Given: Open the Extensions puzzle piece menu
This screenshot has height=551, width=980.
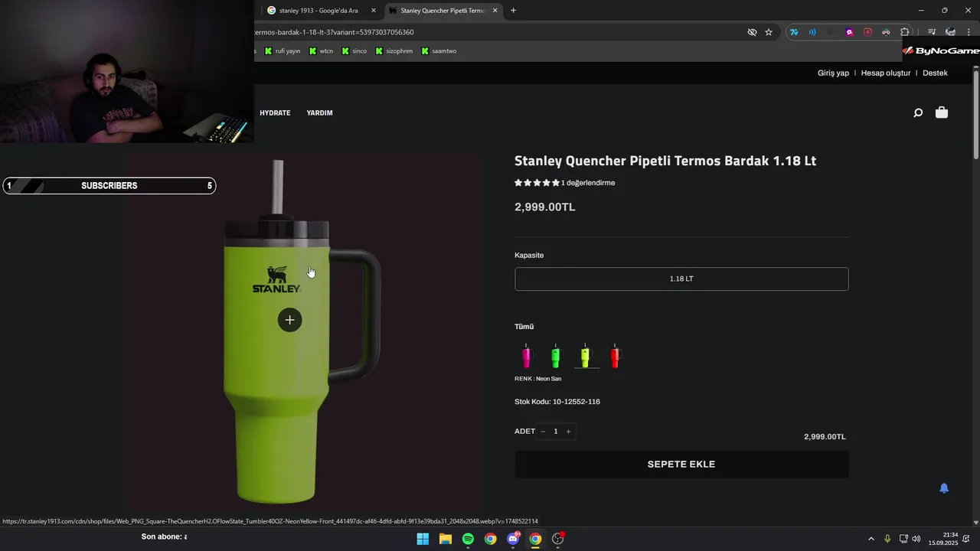Looking at the screenshot, I should [x=905, y=32].
